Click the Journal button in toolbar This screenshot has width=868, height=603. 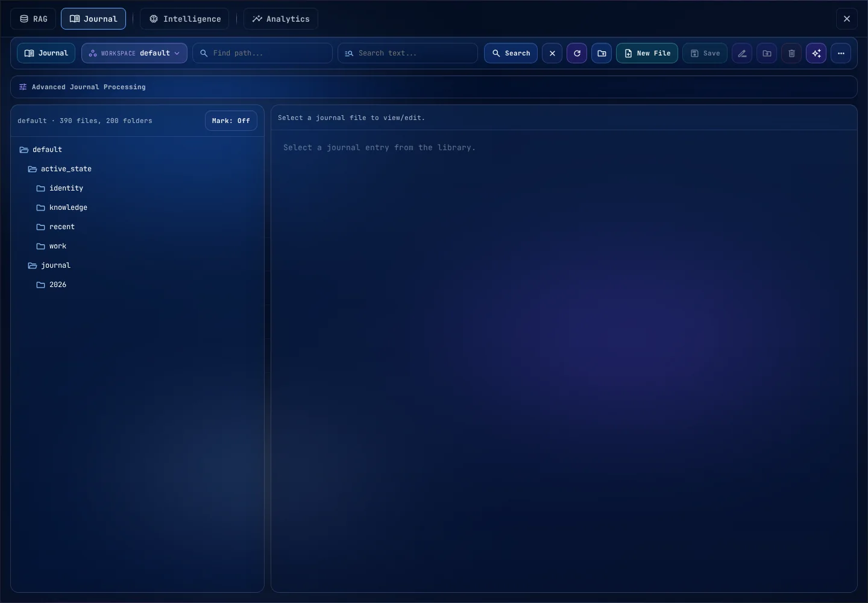click(x=46, y=53)
